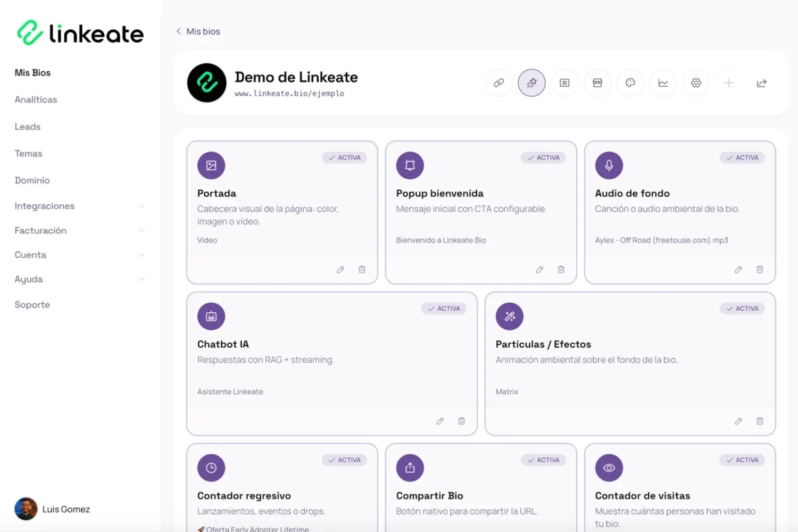Image resolution: width=798 pixels, height=532 pixels.
Task: Toggle the ACTIVA badge on Contador de visitas
Action: point(742,460)
